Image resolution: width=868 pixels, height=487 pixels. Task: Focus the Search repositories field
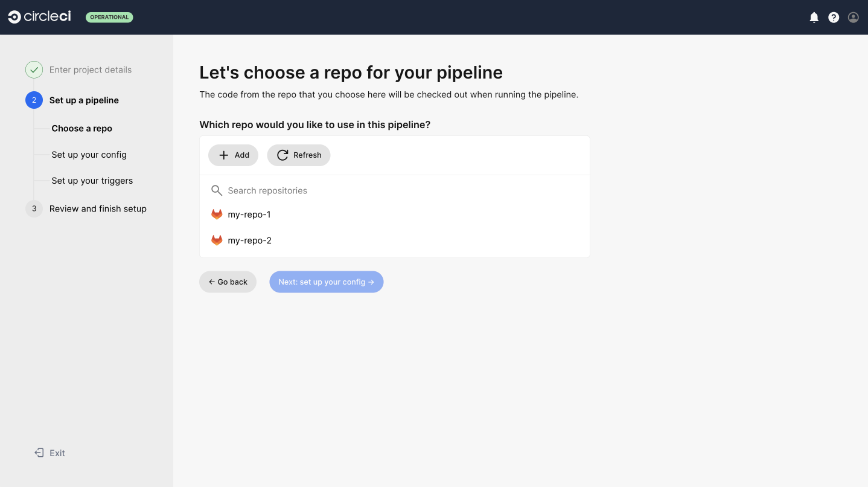395,190
